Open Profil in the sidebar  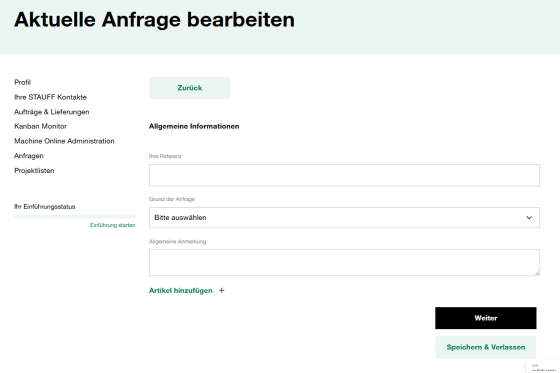[x=22, y=82]
